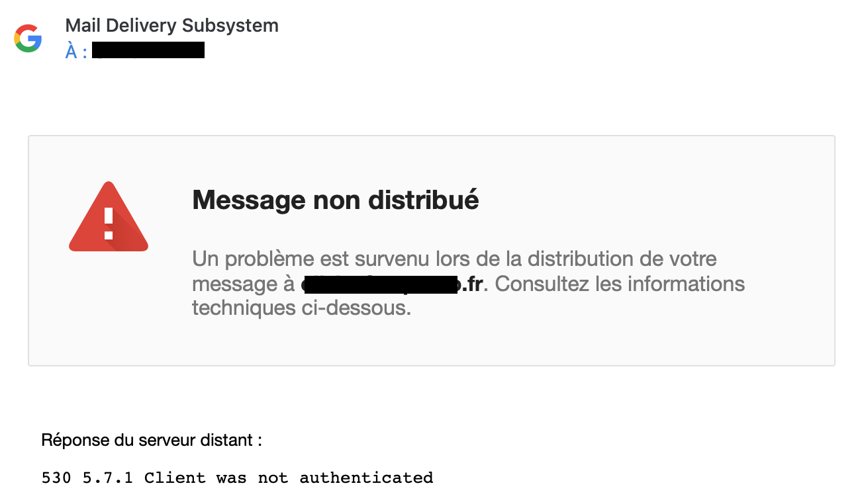
Task: Click the words "was not" in error line
Action: [252, 478]
